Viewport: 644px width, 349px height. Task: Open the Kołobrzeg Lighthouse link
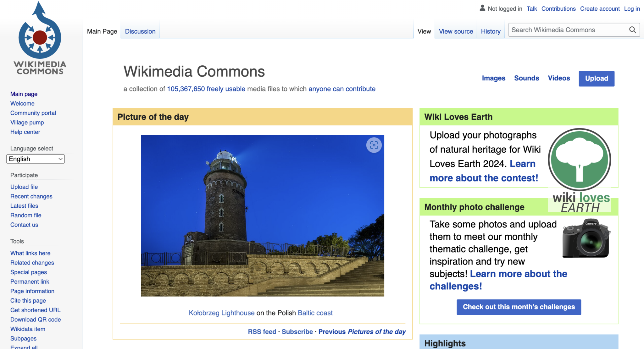point(222,313)
